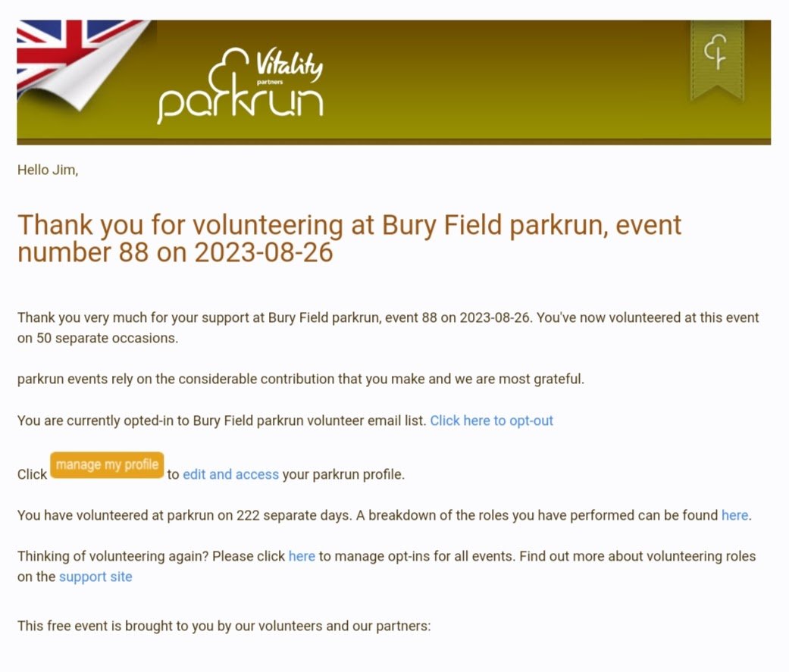Click the 'Vitality partners' text in logo

coord(289,67)
